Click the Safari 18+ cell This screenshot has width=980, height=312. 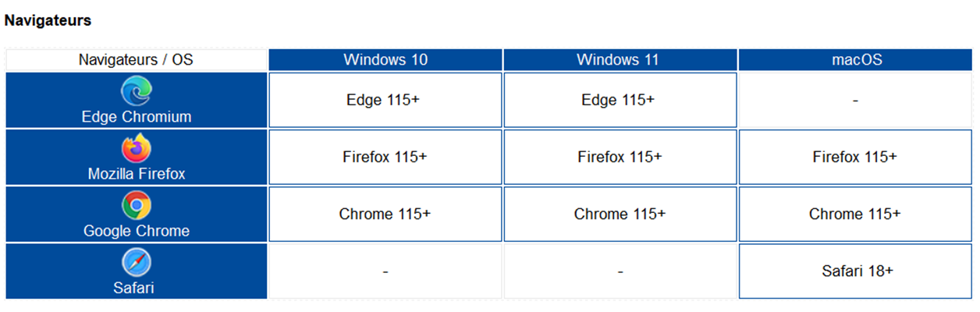coord(855,271)
